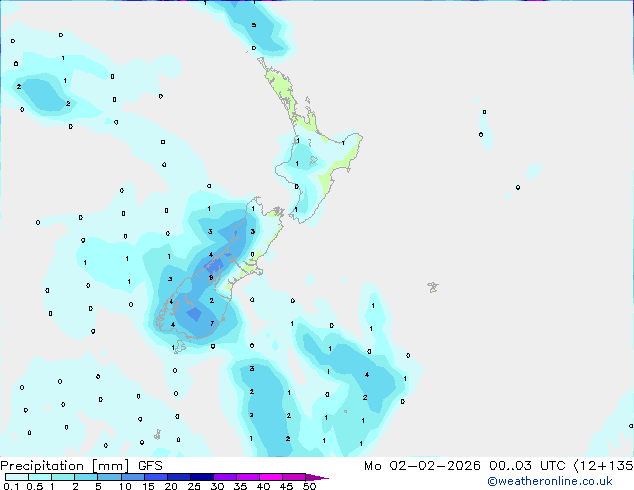Click the 35–40 mm legend swatch

(x=247, y=477)
